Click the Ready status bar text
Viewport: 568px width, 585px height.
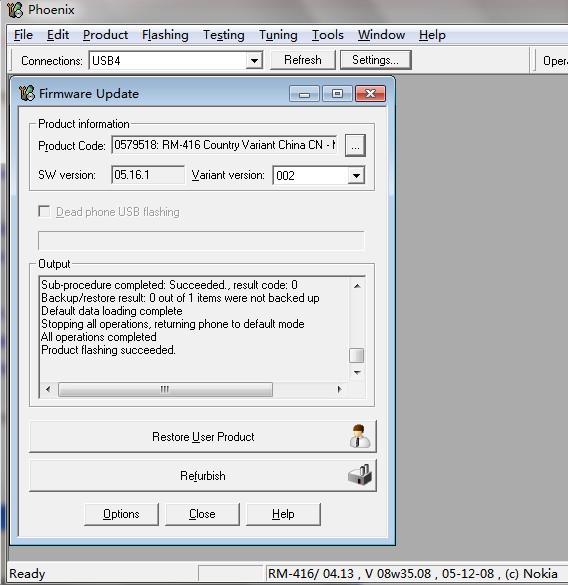coord(27,573)
